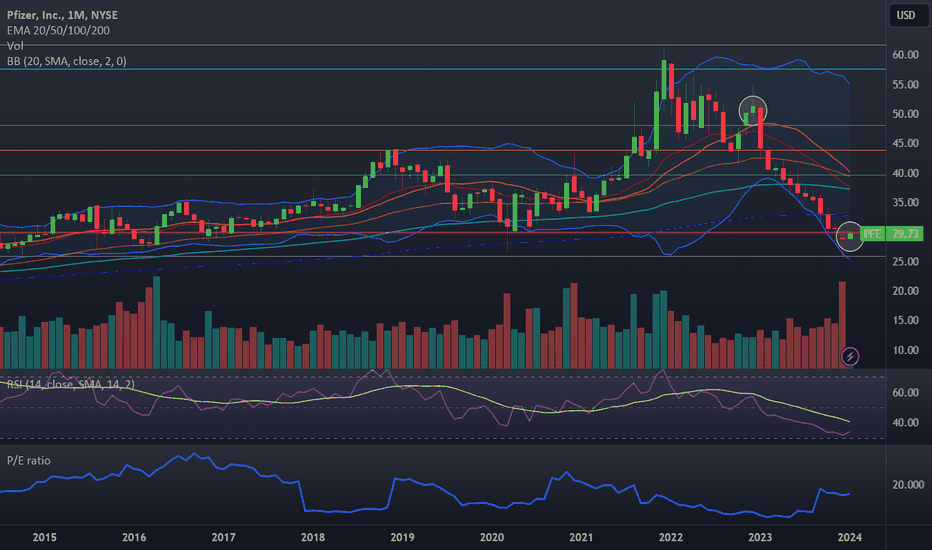Click the 2023 label on time axis
Viewport: 932px width, 550px height.
[x=760, y=538]
